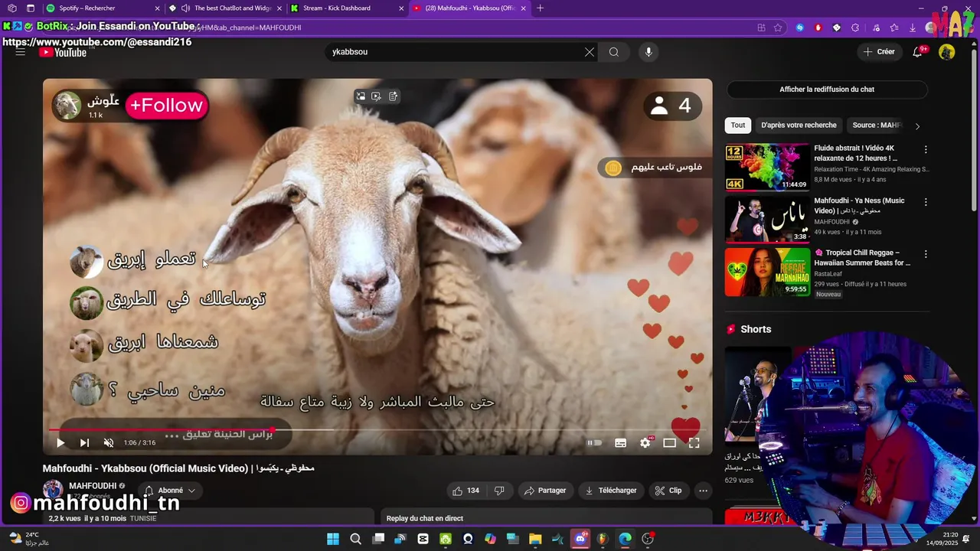Screen dimensions: 980x551
Task: Unmute the video player volume
Action: point(109,443)
